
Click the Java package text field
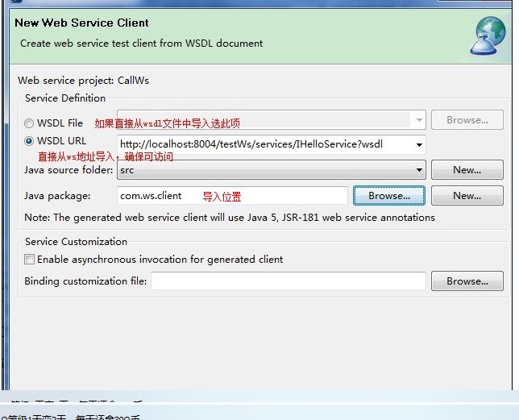tap(232, 195)
